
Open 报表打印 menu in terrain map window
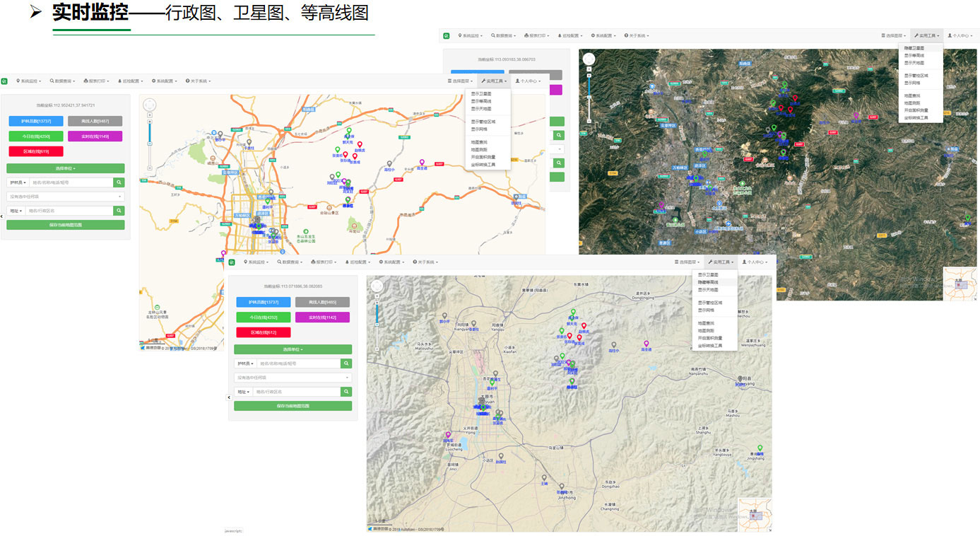tap(325, 262)
